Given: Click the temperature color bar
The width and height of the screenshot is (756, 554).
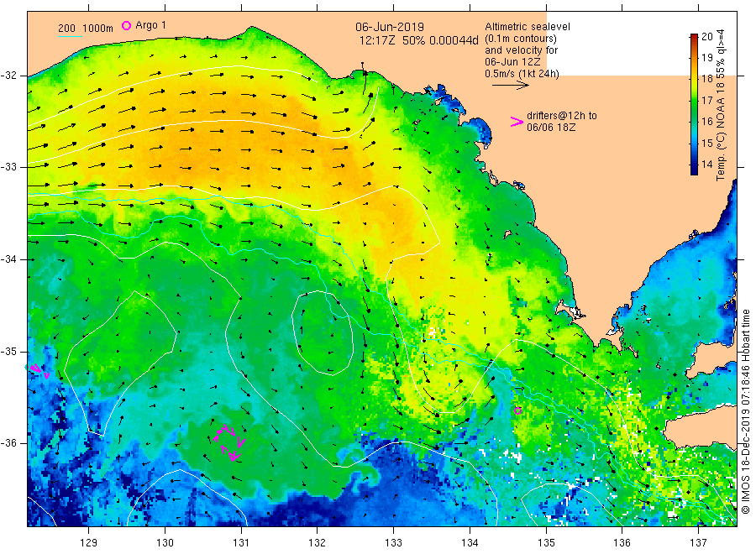Looking at the screenshot, I should [694, 104].
